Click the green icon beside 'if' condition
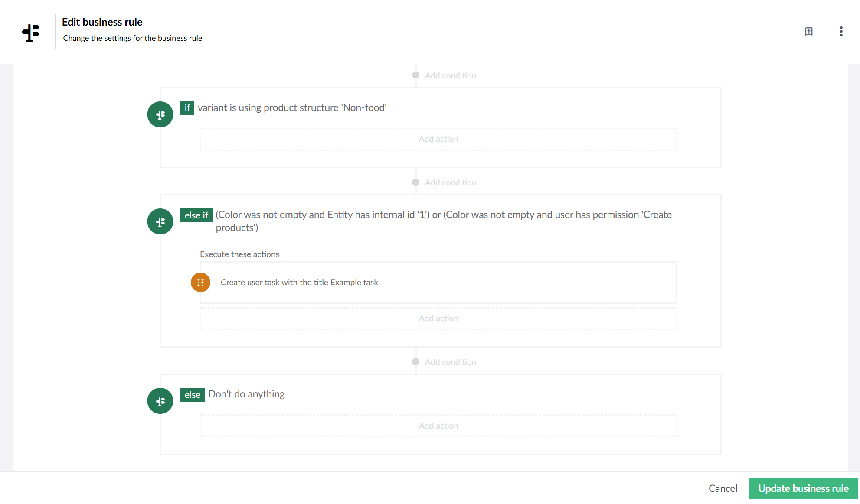 point(160,114)
